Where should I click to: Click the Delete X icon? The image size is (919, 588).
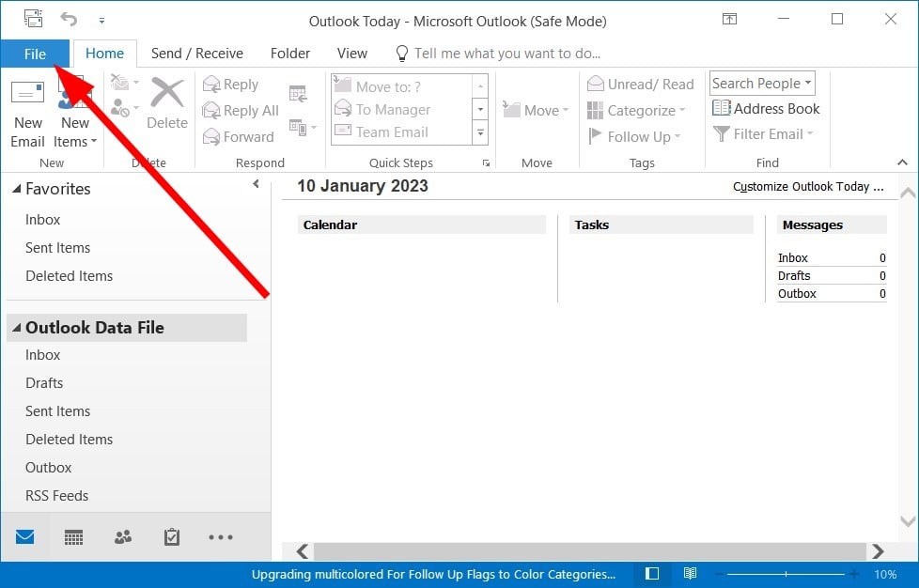(x=167, y=93)
